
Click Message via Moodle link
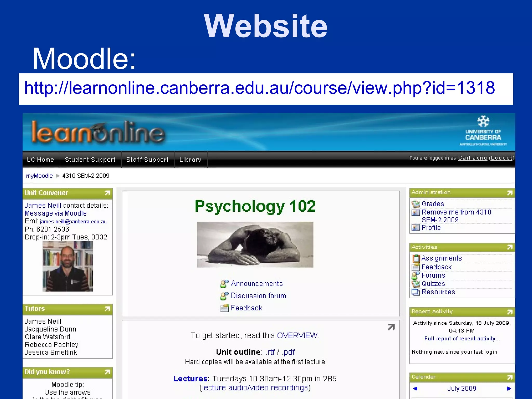[56, 213]
